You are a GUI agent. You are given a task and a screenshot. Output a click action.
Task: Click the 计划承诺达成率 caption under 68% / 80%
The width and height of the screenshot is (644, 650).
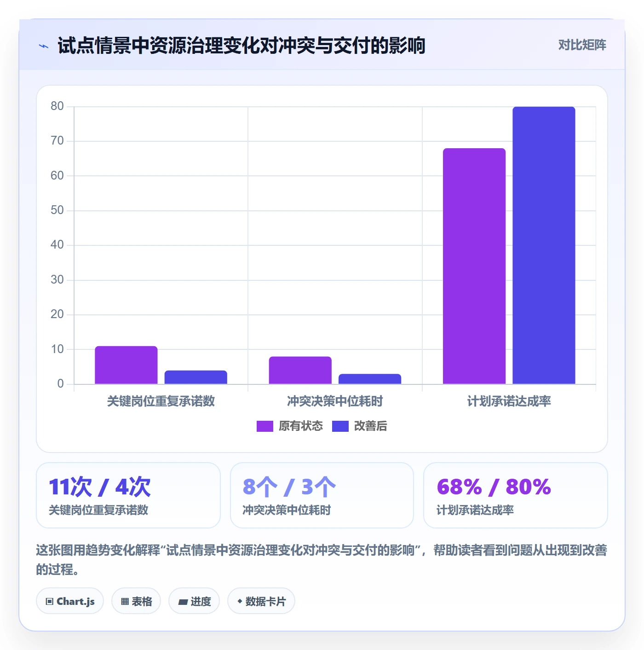pos(475,510)
